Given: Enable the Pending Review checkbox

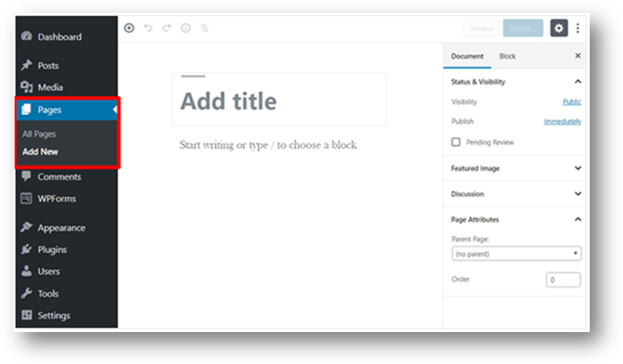Looking at the screenshot, I should coord(456,142).
